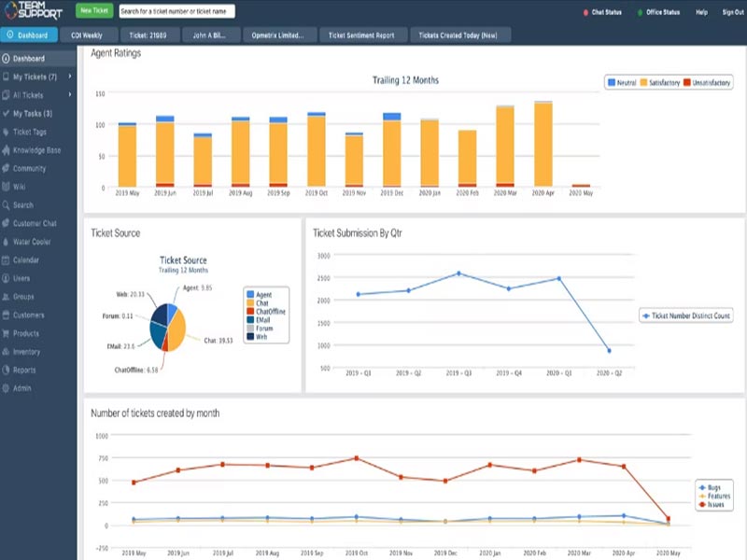Open the Calendar icon in sidebar

pos(7,260)
